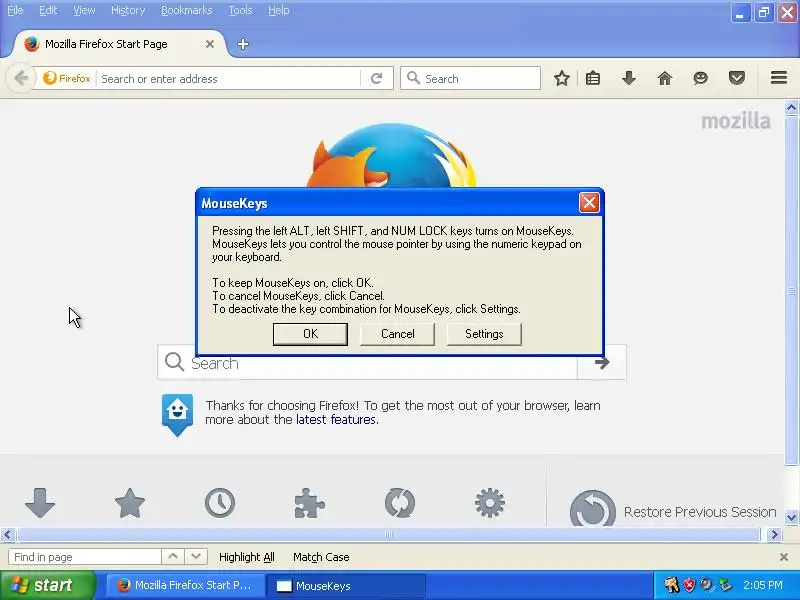800x600 pixels.
Task: Go to the Home page icon
Action: point(665,78)
